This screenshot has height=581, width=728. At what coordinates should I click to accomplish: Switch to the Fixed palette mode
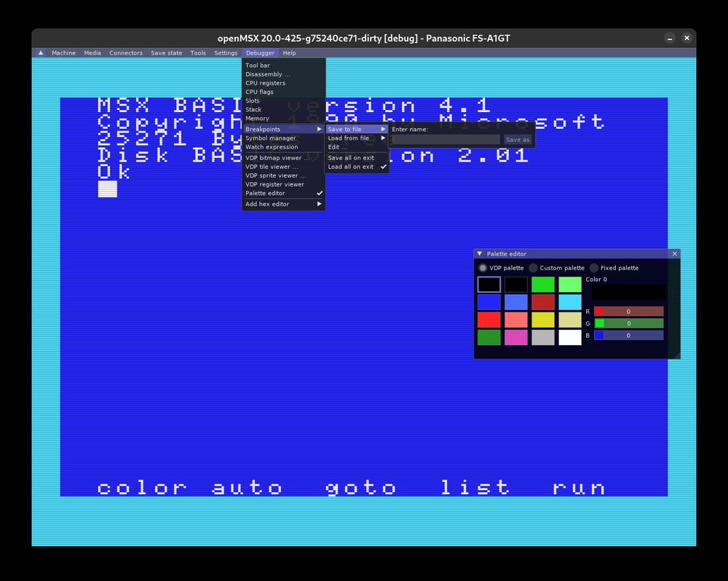point(594,268)
